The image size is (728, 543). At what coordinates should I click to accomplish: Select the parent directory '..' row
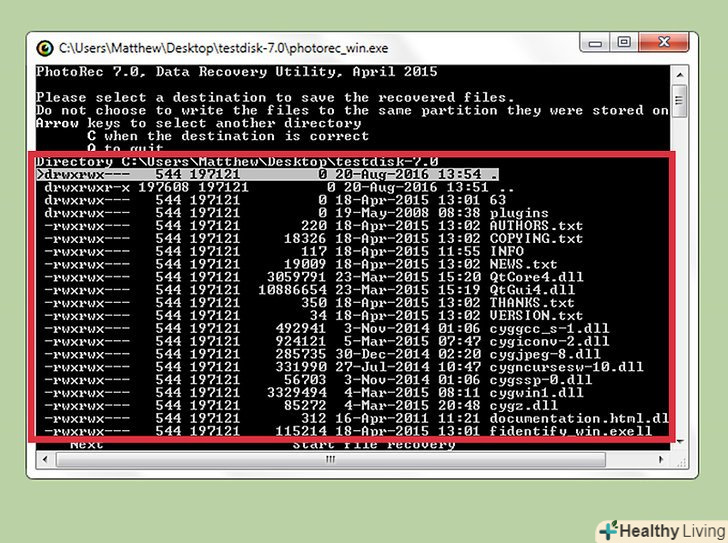[x=279, y=187]
